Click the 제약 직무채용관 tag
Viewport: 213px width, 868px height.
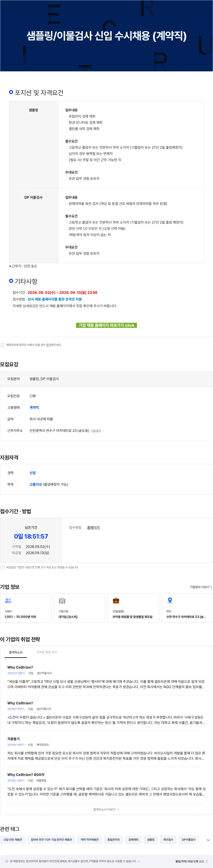(x=89, y=839)
